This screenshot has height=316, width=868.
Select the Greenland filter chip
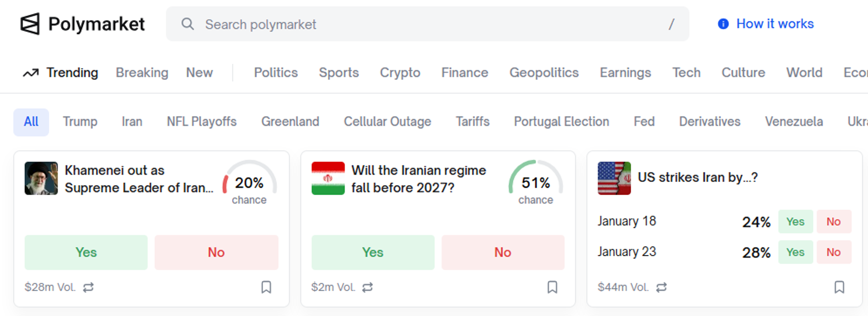point(290,122)
